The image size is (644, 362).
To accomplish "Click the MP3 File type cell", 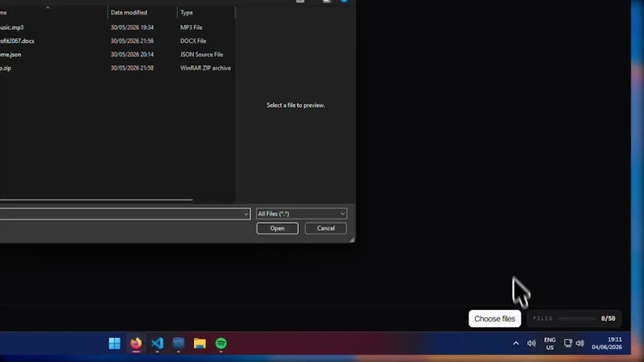I will point(192,27).
